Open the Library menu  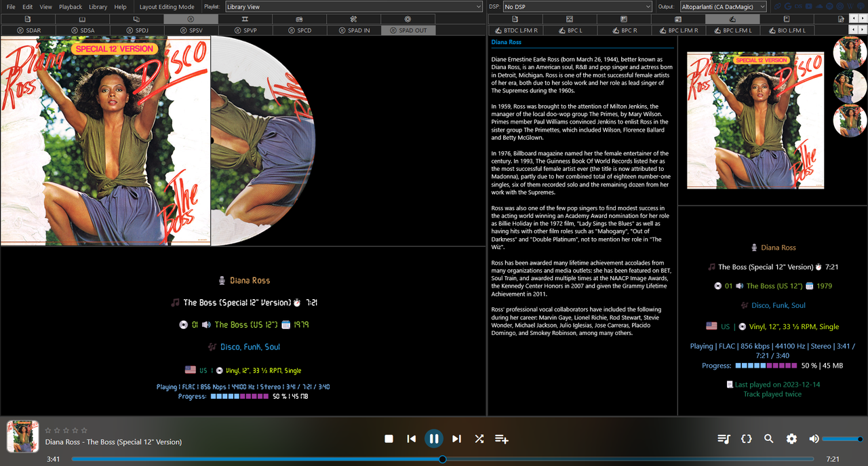(98, 7)
